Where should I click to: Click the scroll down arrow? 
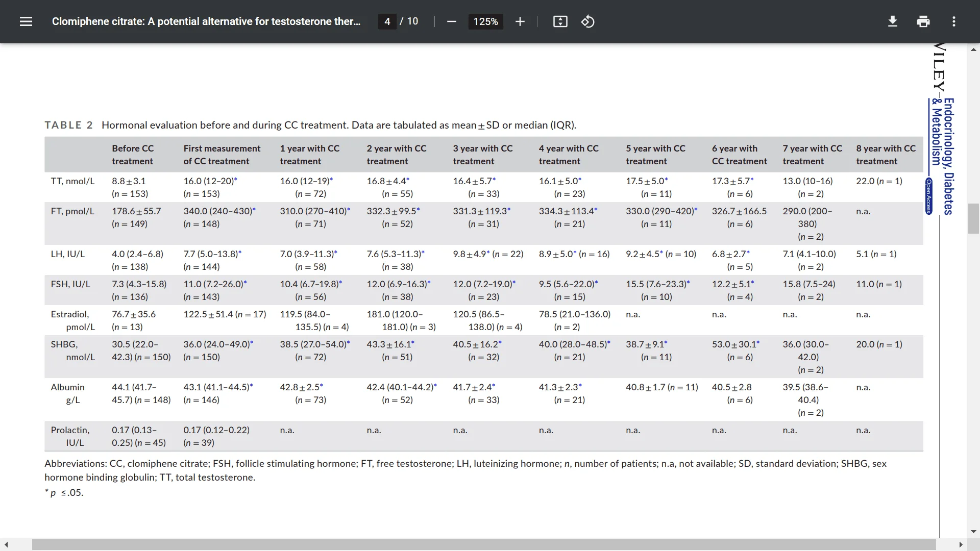(x=973, y=531)
